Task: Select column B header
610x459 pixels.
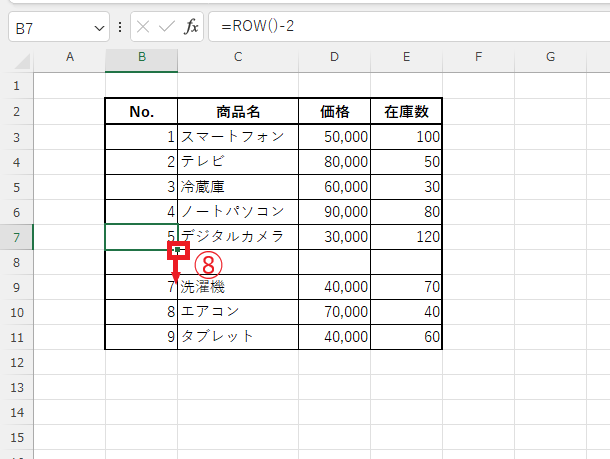Action: [142, 57]
